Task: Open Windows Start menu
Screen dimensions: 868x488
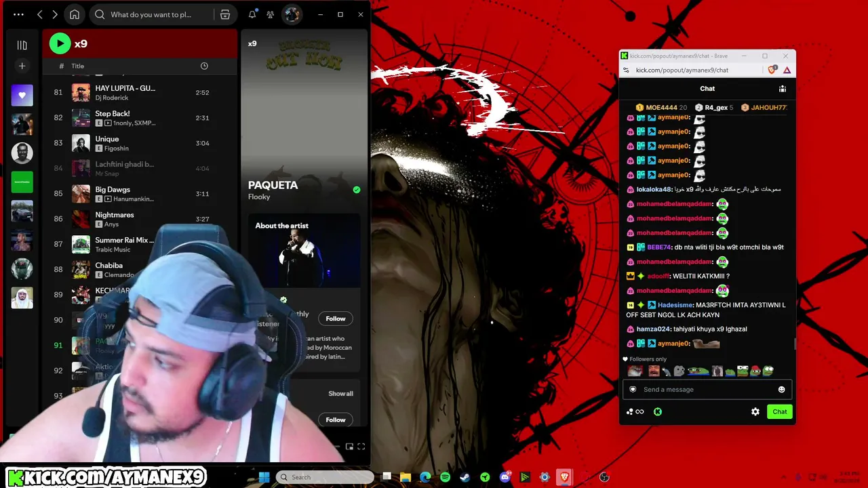Action: click(264, 477)
